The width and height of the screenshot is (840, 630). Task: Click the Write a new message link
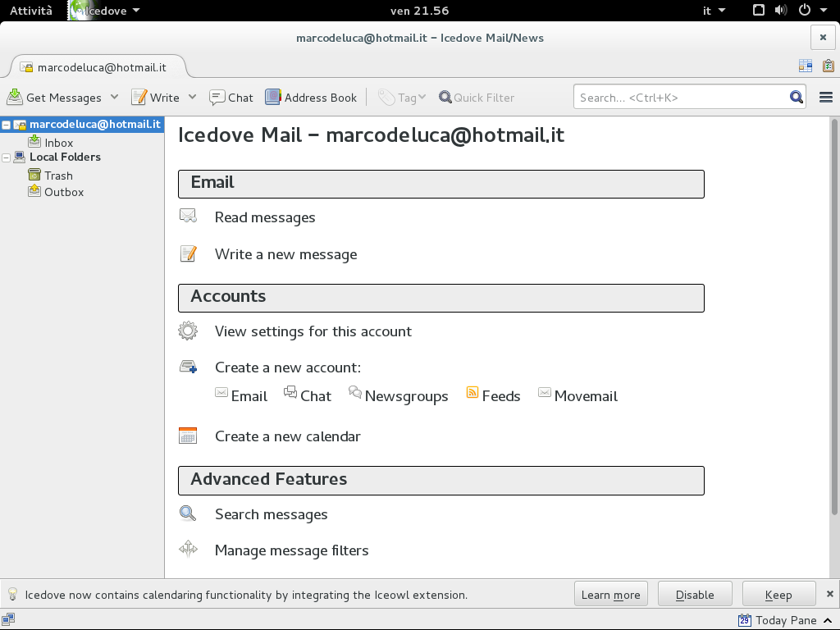(285, 254)
